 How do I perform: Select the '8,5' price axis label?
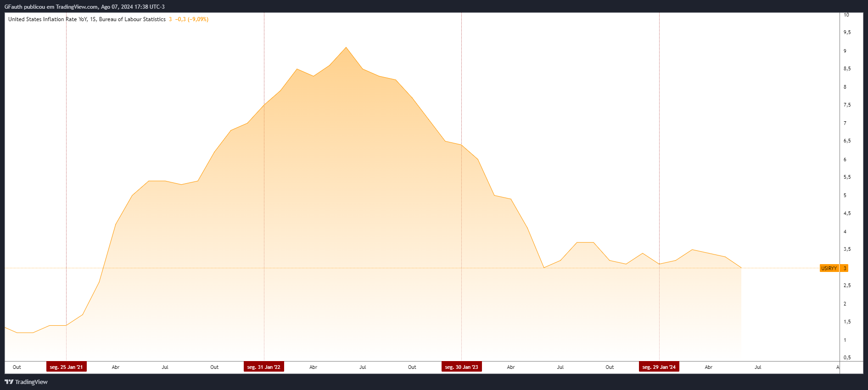pos(847,68)
